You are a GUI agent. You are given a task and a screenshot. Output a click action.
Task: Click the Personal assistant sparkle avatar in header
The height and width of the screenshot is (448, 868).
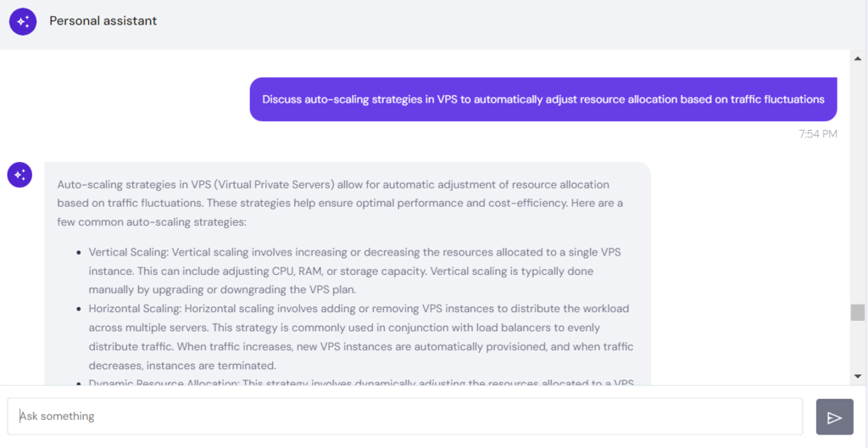pos(23,21)
